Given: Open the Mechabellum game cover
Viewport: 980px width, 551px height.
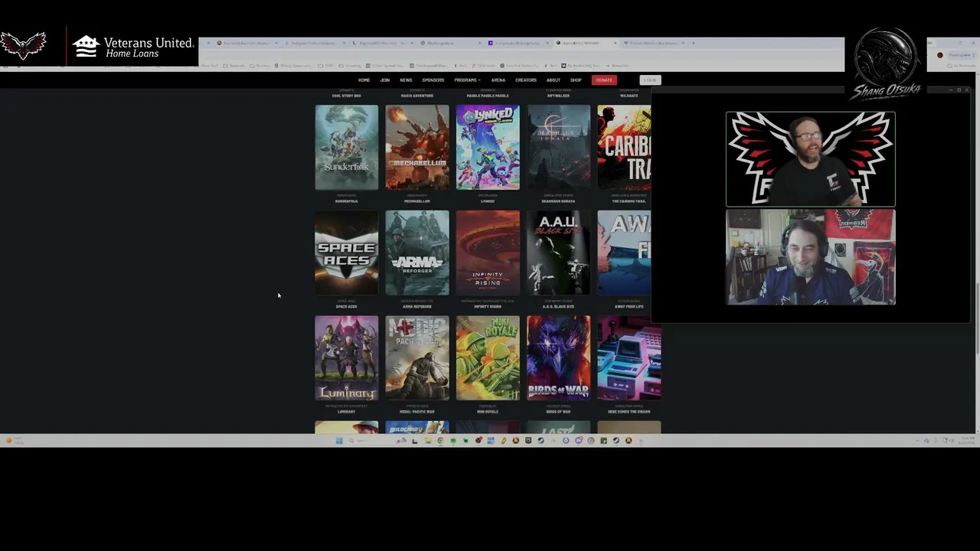Looking at the screenshot, I should pos(417,147).
